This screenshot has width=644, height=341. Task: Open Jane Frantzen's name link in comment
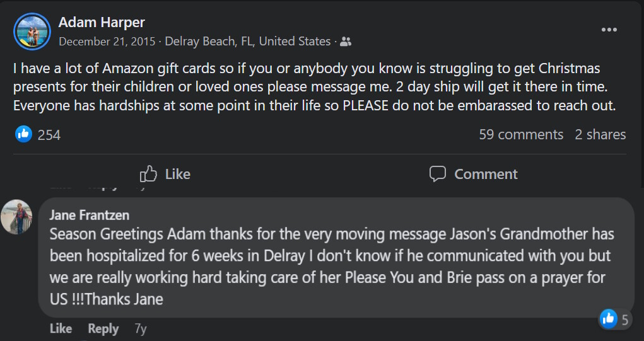[89, 215]
